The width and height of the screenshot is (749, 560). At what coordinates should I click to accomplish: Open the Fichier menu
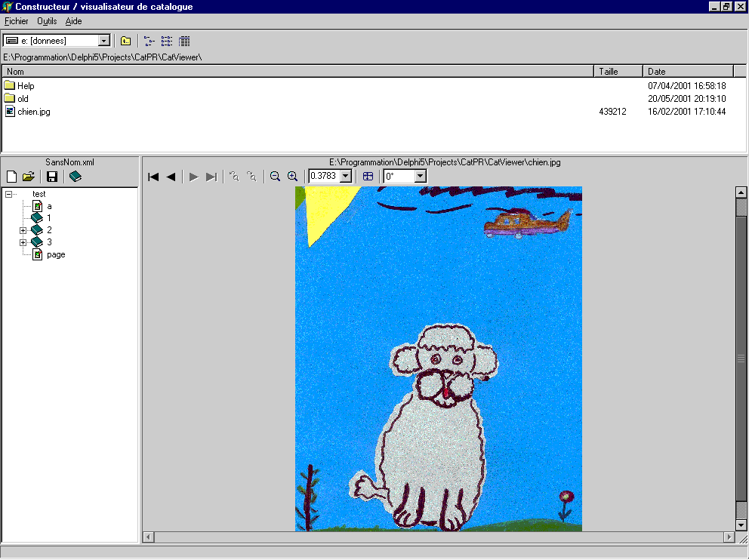[17, 21]
